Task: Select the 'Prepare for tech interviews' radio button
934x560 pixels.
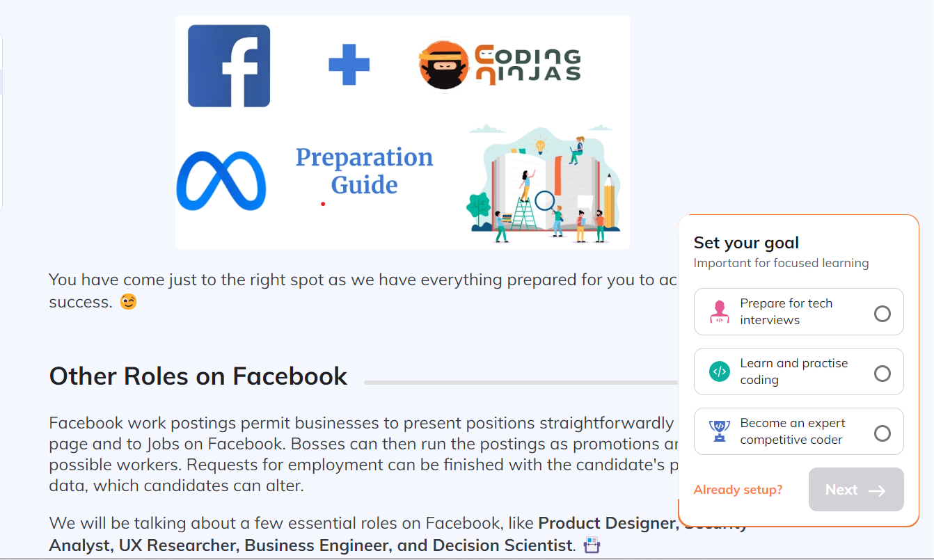Action: [882, 314]
